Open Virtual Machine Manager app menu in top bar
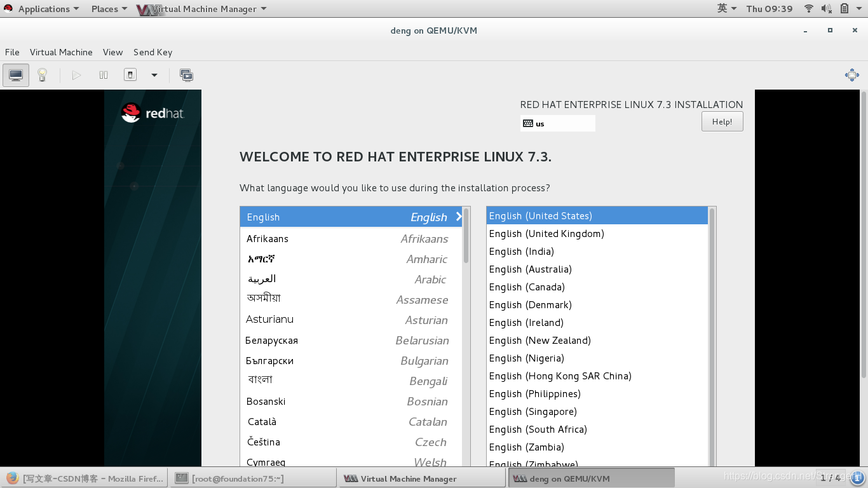 coord(202,9)
